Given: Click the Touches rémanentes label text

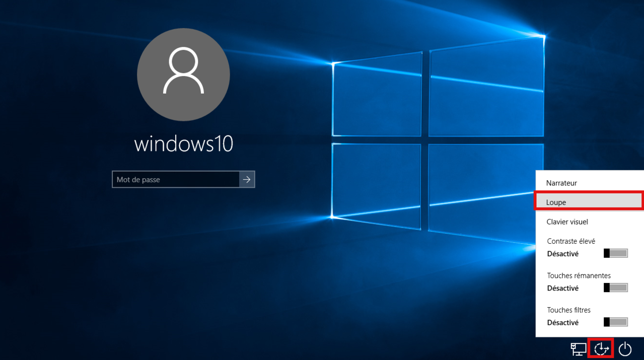Looking at the screenshot, I should (579, 275).
